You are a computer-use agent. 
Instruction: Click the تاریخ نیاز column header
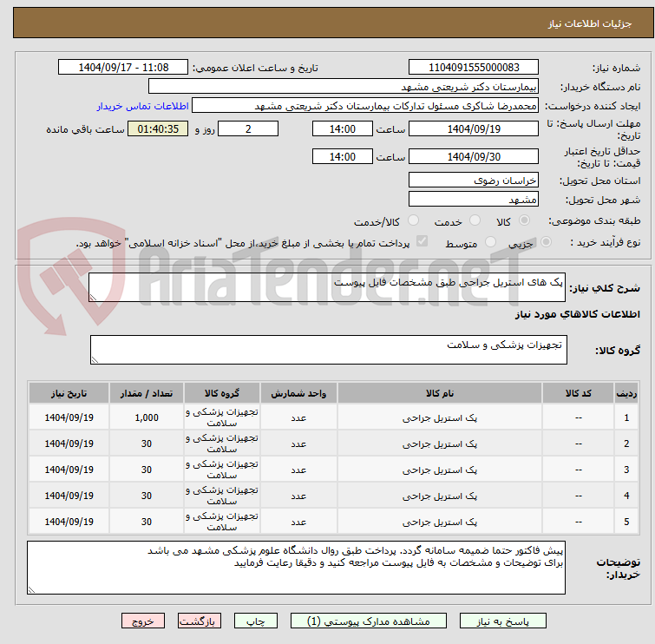click(69, 393)
